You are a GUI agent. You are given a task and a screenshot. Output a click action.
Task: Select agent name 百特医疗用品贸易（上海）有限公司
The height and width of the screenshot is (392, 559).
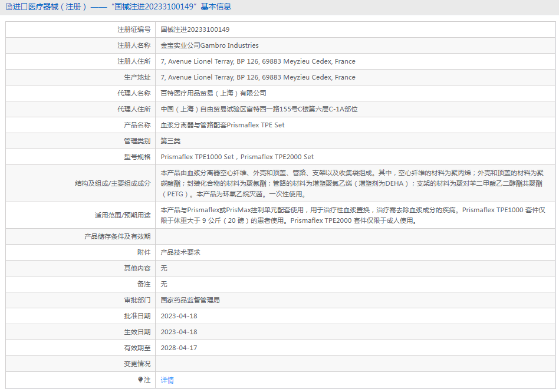point(213,93)
